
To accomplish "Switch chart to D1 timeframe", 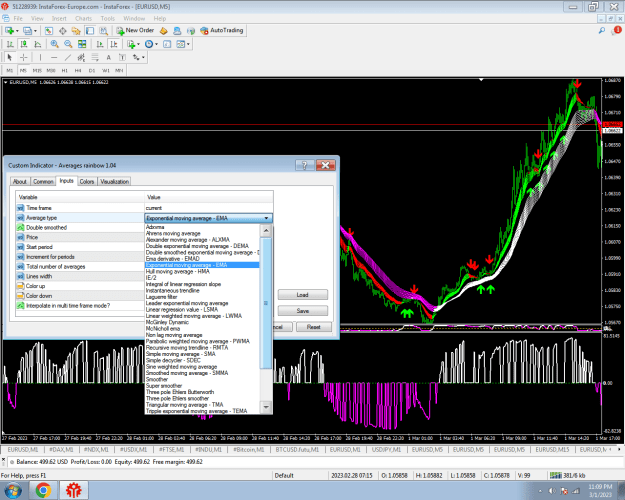I will [x=92, y=71].
